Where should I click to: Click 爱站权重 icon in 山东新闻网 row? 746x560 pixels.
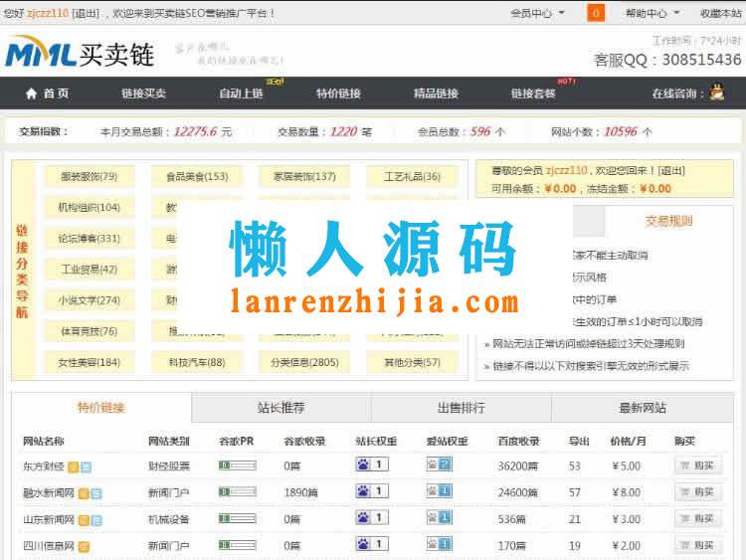pyautogui.click(x=439, y=517)
